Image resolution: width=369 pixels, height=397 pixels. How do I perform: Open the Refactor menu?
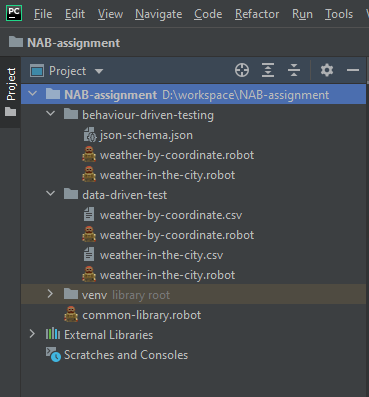coord(257,14)
